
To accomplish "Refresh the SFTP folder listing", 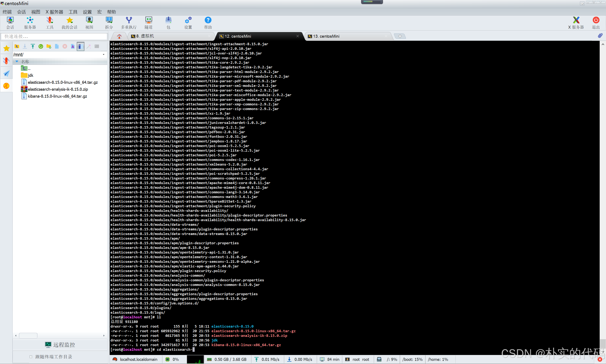I will coord(41,46).
